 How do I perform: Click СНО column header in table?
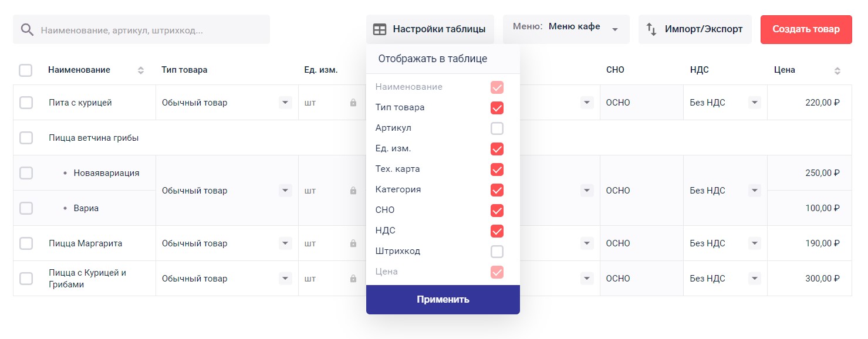[615, 70]
